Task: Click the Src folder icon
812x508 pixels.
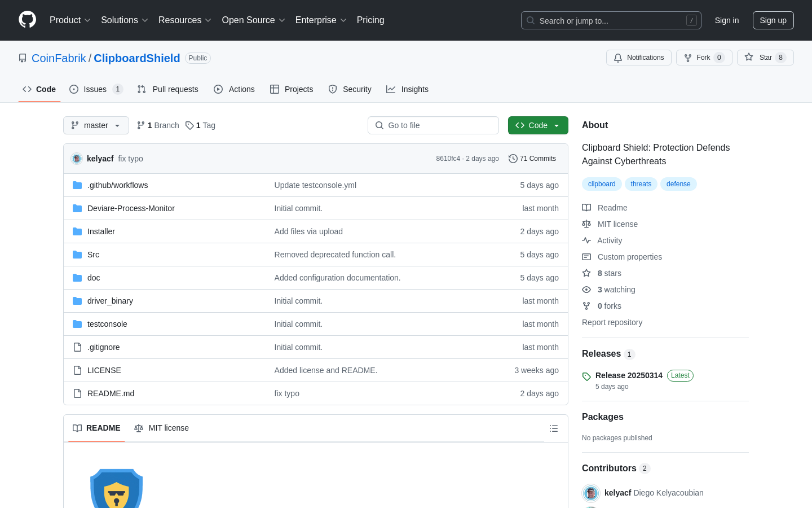Action: click(x=77, y=255)
